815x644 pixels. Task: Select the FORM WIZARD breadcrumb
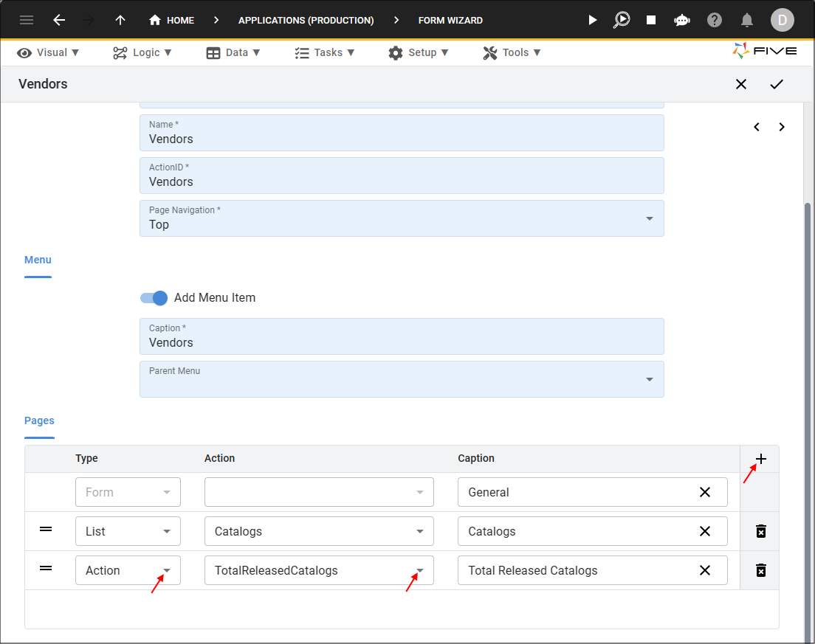click(450, 20)
